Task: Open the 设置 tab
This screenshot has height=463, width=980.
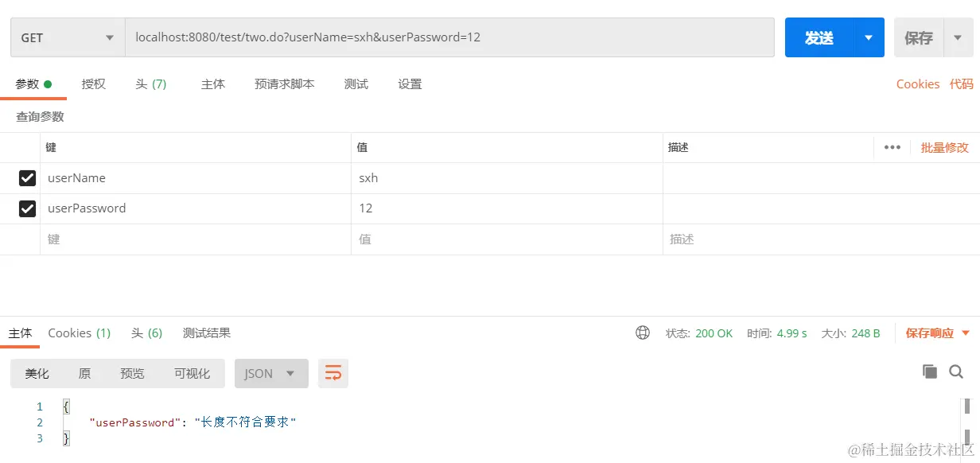Action: click(x=410, y=84)
